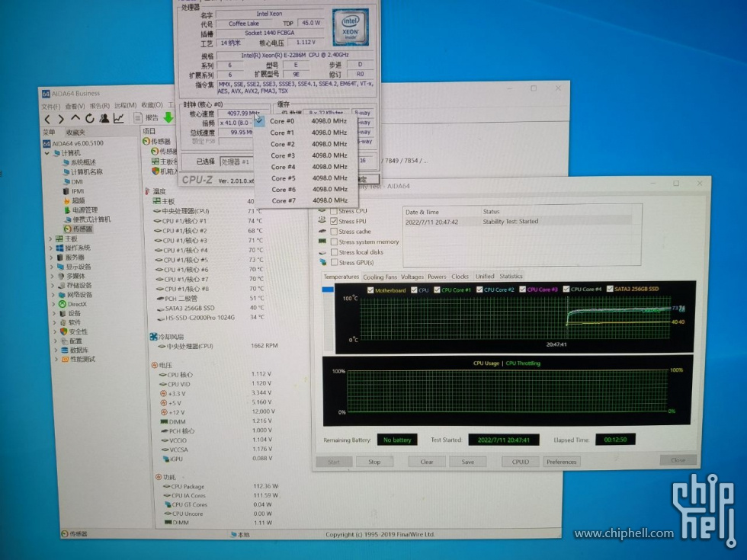Click the Save button in stability test
Screen dimensions: 747x560
pos(468,462)
